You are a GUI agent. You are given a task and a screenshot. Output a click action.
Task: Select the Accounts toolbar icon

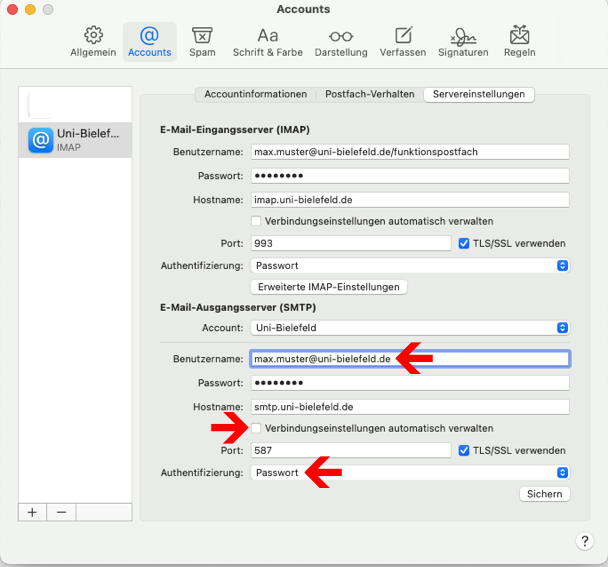pos(150,42)
